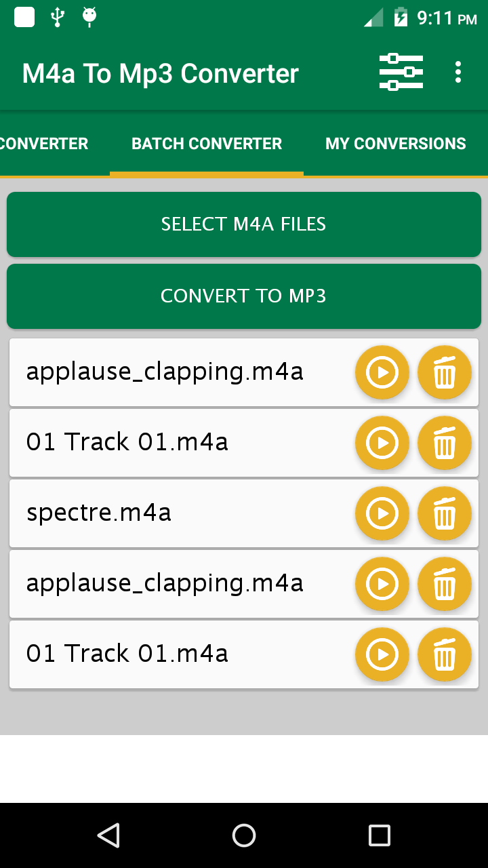Delete the last 01 Track 01.m4a entry
This screenshot has width=488, height=868.
[x=444, y=654]
